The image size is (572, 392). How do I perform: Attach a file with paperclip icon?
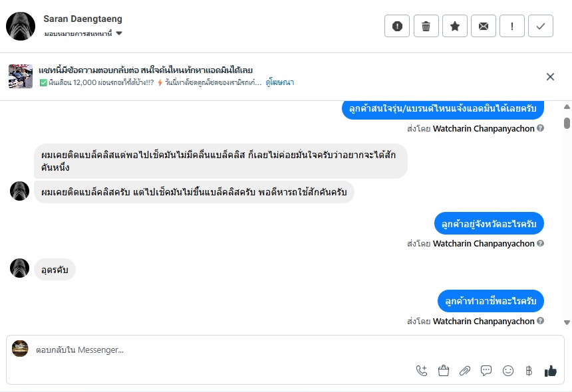[x=465, y=371]
